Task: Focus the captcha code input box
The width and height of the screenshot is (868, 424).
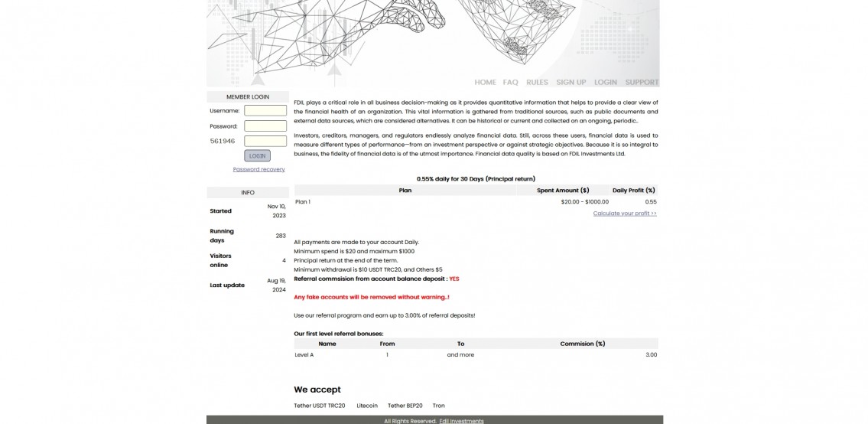Action: [265, 141]
